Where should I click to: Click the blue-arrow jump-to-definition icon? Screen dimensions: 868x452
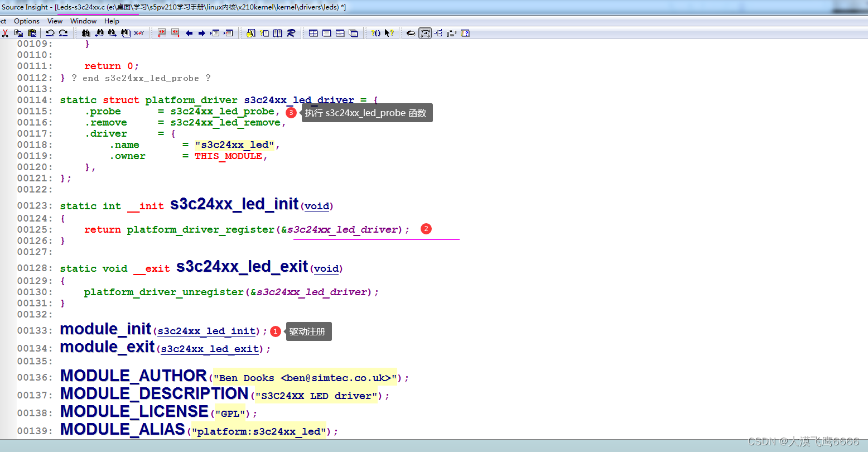tap(215, 33)
